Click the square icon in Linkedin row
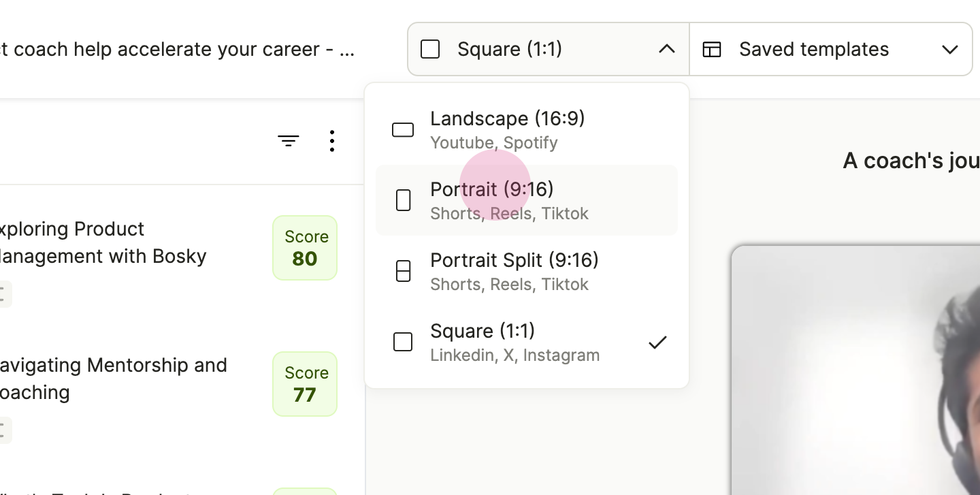 403,342
